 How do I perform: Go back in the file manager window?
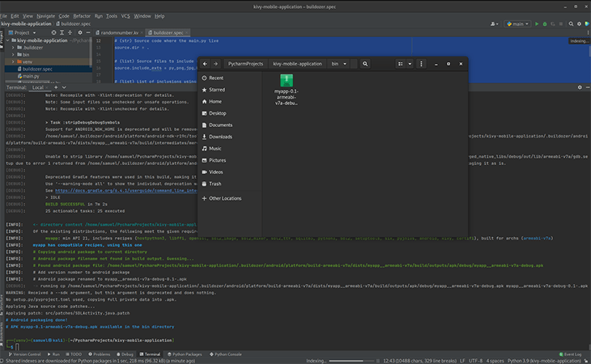205,64
